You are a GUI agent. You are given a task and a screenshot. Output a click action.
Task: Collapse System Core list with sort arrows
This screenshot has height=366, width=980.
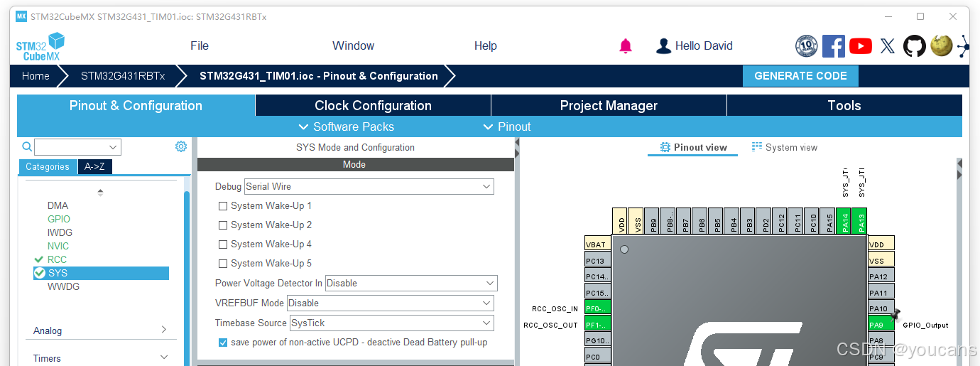(x=100, y=192)
